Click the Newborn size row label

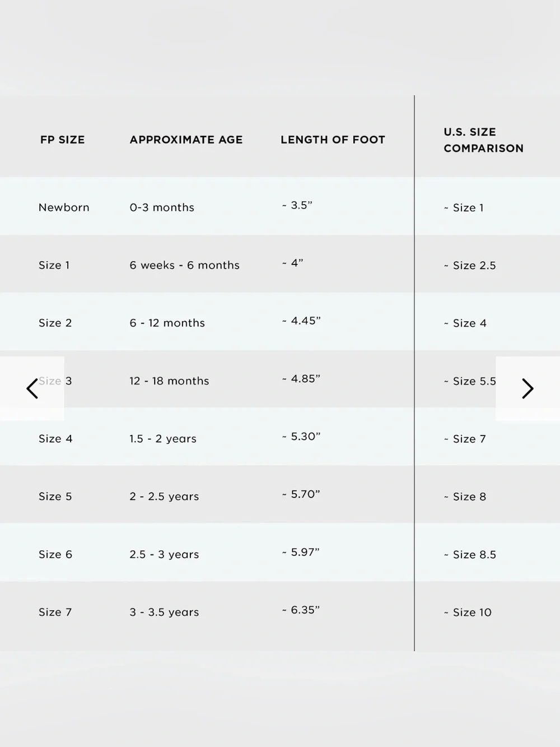[x=64, y=207]
